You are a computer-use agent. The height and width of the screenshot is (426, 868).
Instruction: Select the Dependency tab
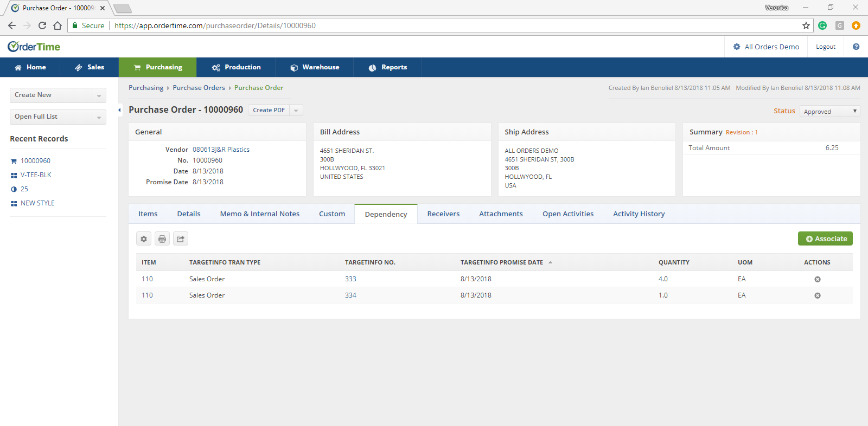click(386, 214)
